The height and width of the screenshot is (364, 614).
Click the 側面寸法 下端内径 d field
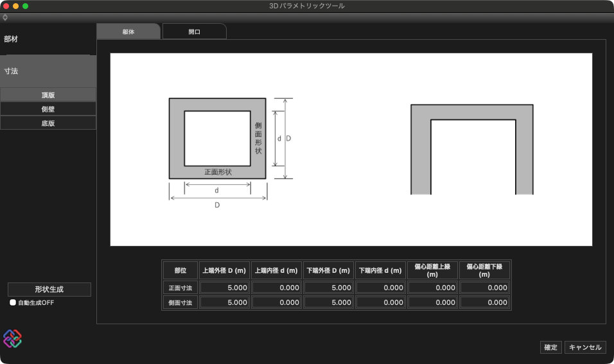(380, 302)
